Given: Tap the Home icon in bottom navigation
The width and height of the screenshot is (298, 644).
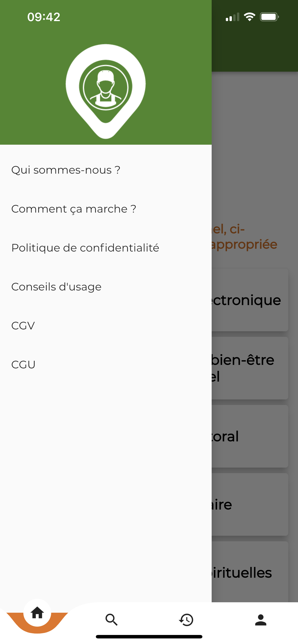Looking at the screenshot, I should pyautogui.click(x=37, y=613).
